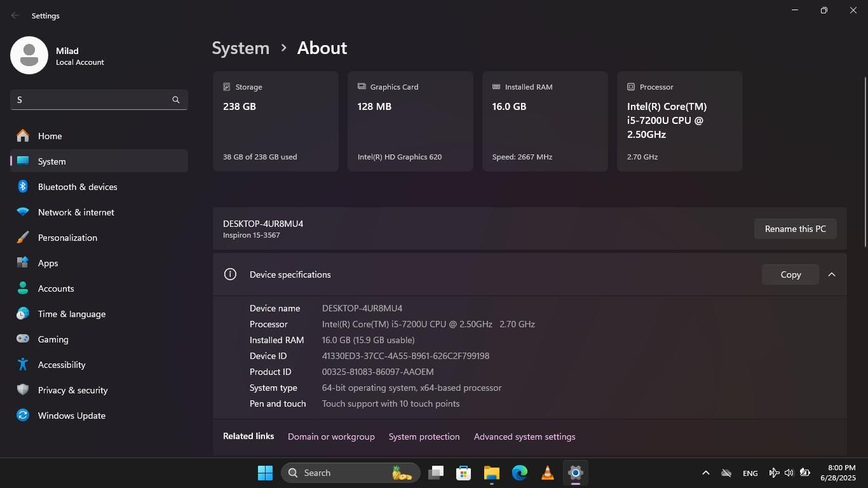Image resolution: width=868 pixels, height=488 pixels.
Task: Click the search magnifier icon in settings search box
Action: [176, 100]
